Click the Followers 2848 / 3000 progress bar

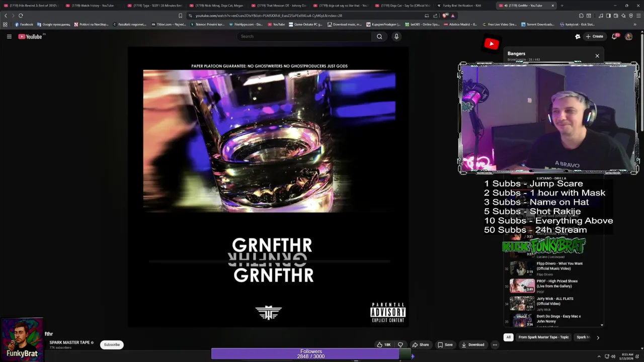pyautogui.click(x=311, y=354)
